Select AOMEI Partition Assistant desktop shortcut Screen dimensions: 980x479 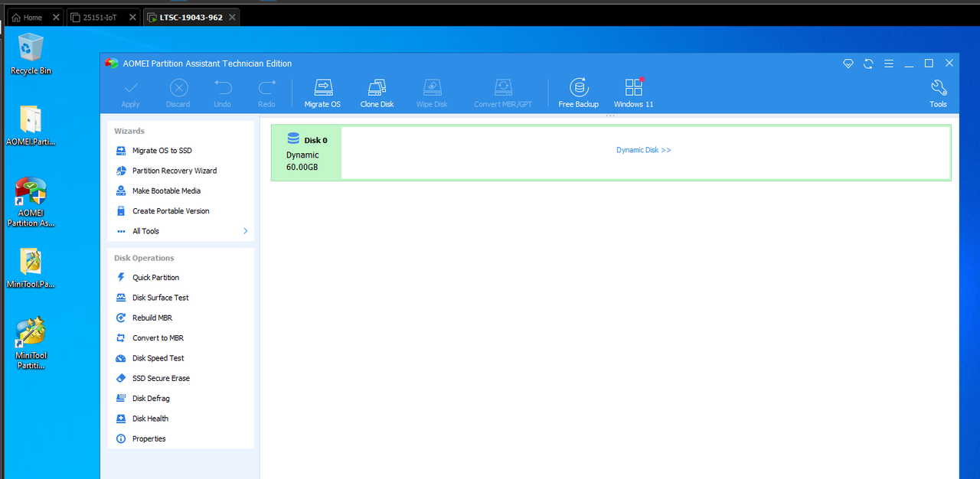[31, 202]
